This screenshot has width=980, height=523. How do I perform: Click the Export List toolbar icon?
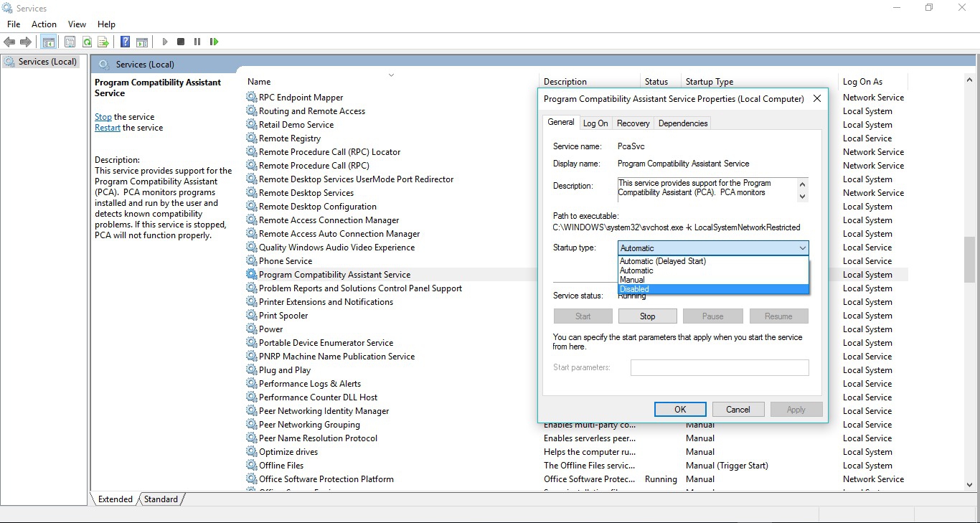(103, 42)
